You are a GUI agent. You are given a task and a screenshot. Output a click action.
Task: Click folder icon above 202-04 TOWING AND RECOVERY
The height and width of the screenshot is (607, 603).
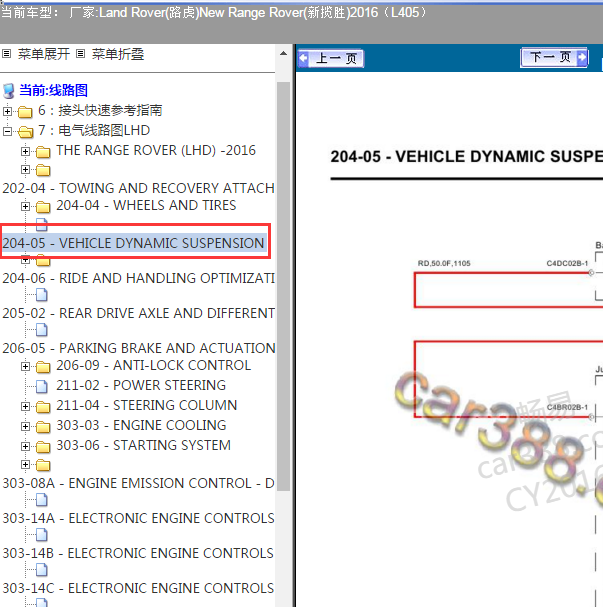point(43,170)
